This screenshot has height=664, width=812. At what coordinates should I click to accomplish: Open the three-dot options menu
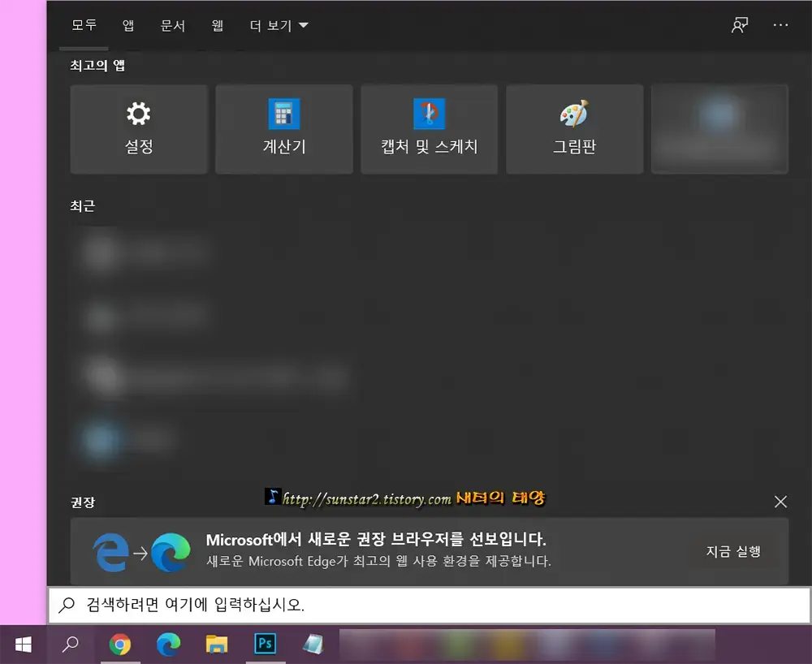click(780, 25)
